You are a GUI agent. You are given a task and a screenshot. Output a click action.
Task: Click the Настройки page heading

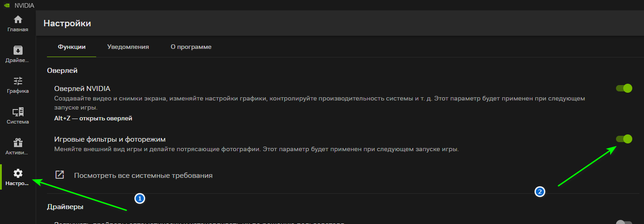(x=67, y=23)
